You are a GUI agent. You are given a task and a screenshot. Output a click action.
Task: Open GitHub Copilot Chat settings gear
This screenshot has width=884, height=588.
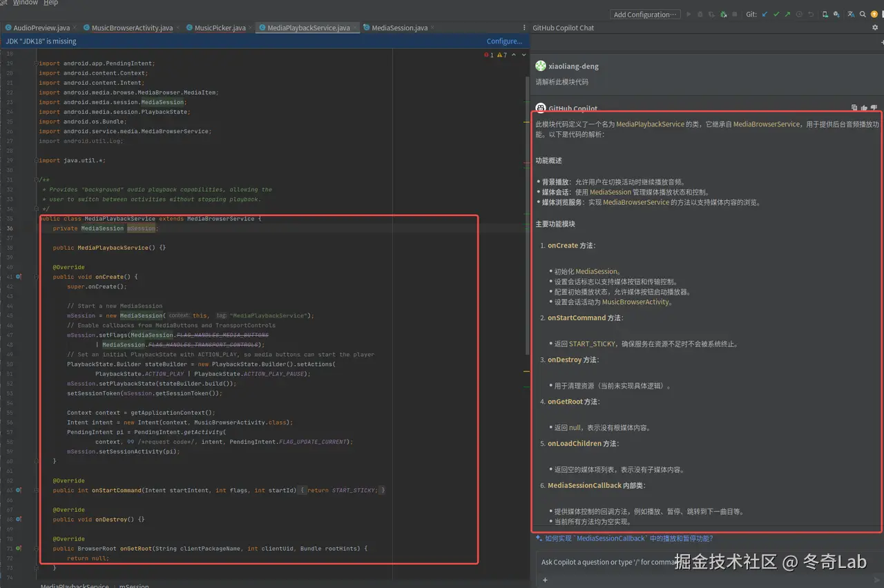[875, 28]
